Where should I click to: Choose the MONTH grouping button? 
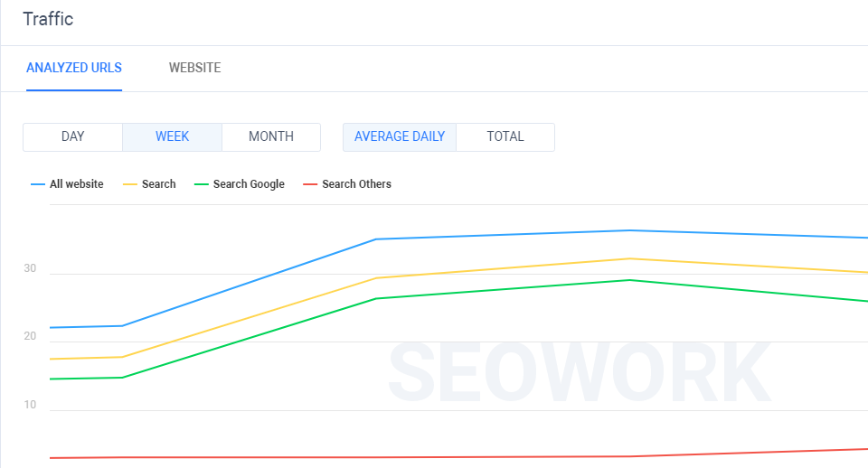(x=271, y=136)
